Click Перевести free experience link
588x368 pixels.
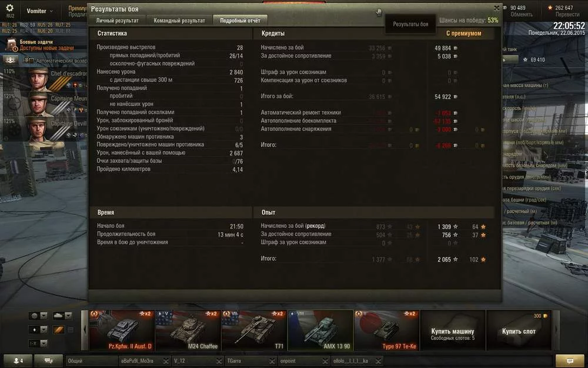point(567,14)
